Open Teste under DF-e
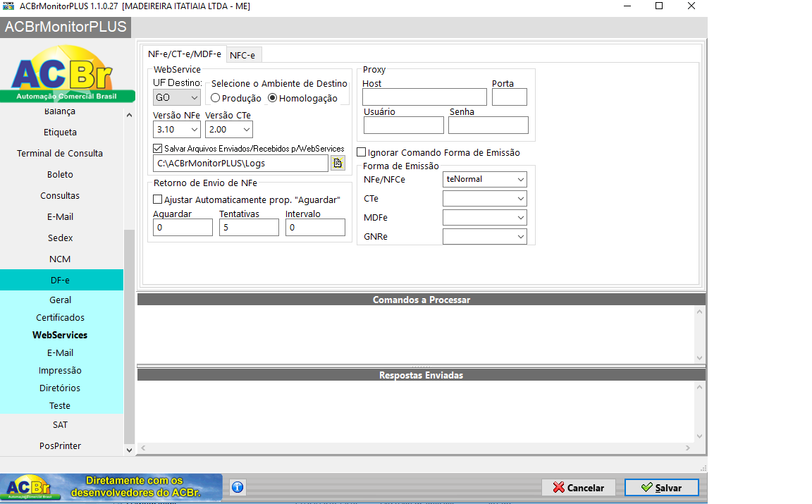Image resolution: width=812 pixels, height=504 pixels. click(x=60, y=405)
